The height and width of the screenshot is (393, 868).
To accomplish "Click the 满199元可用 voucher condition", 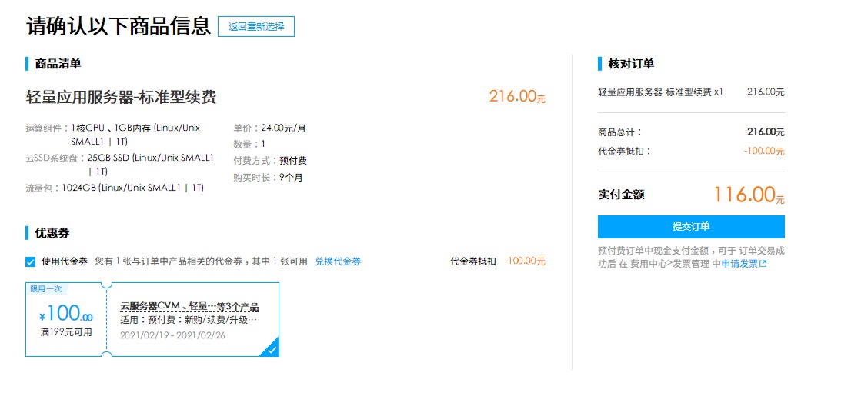I will coord(66,333).
